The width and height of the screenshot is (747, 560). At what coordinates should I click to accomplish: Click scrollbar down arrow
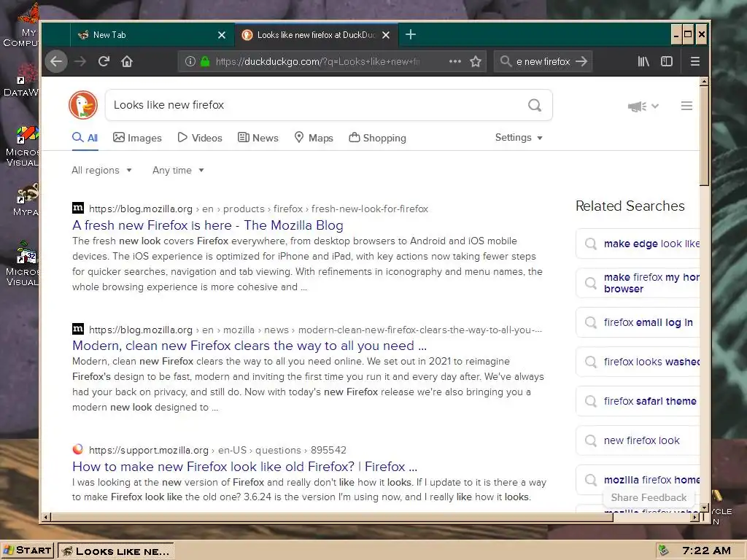(704, 508)
